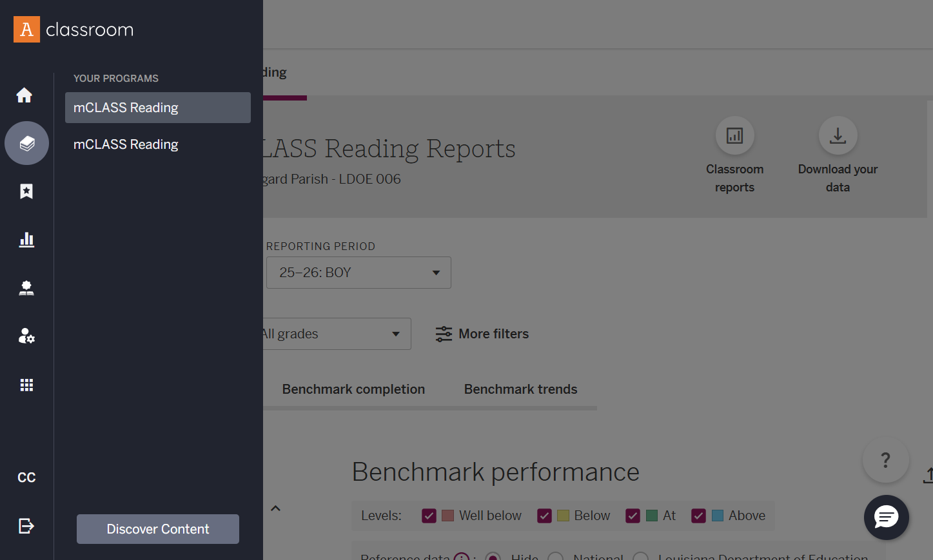Image resolution: width=933 pixels, height=560 pixels.
Task: Uncheck the Above level checkbox
Action: [698, 516]
